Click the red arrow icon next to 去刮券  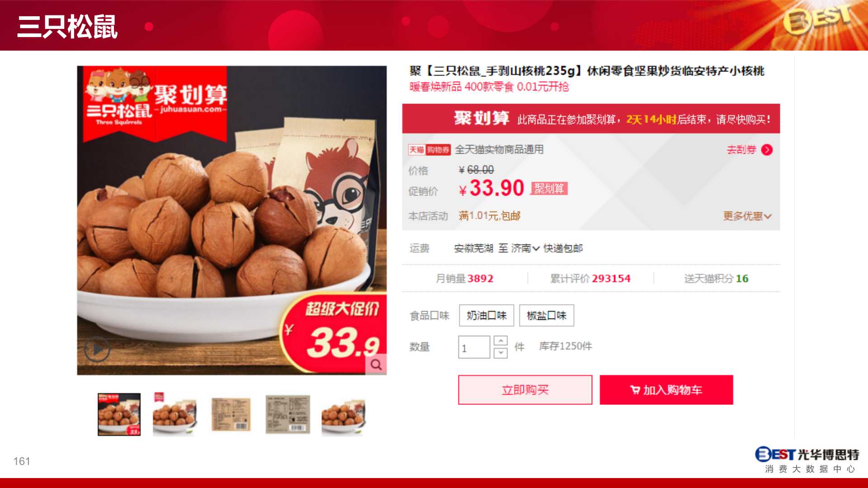click(767, 150)
